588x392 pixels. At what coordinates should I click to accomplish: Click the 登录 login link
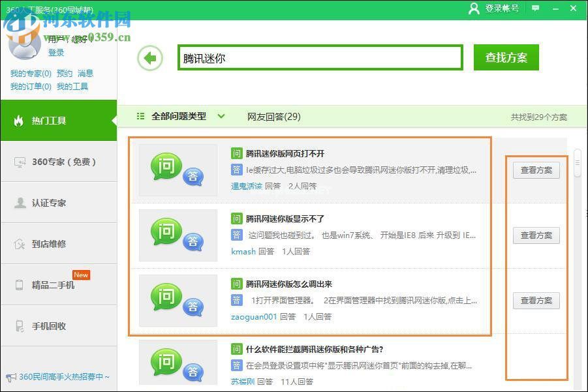click(x=55, y=53)
